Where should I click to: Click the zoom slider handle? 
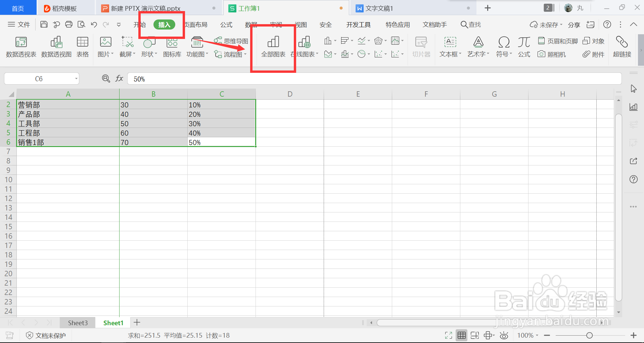click(589, 335)
